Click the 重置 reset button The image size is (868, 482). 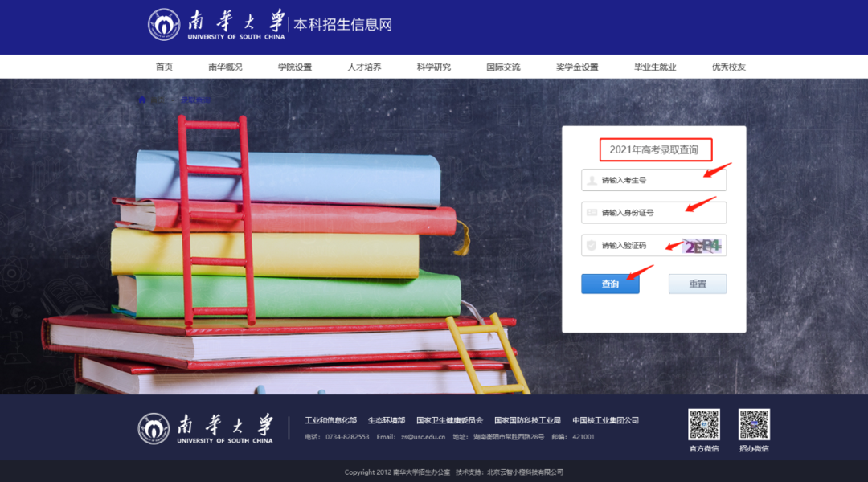[x=697, y=284]
